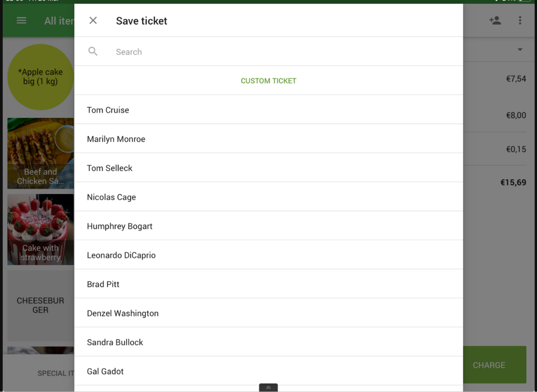Close the Save ticket dialog
537x392 pixels.
tap(93, 21)
